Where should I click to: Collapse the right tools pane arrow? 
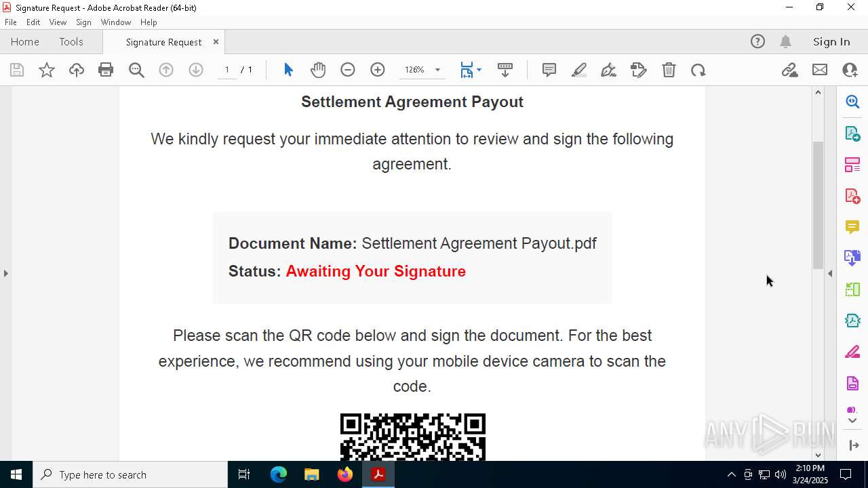pos(830,273)
